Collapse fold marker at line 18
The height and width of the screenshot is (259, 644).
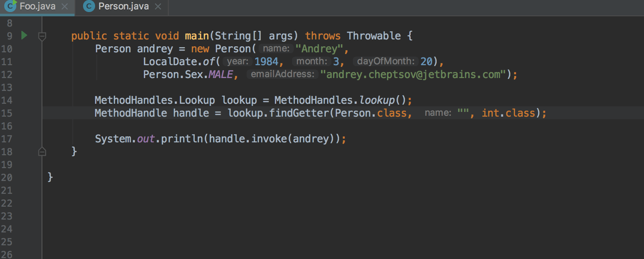[x=42, y=151]
